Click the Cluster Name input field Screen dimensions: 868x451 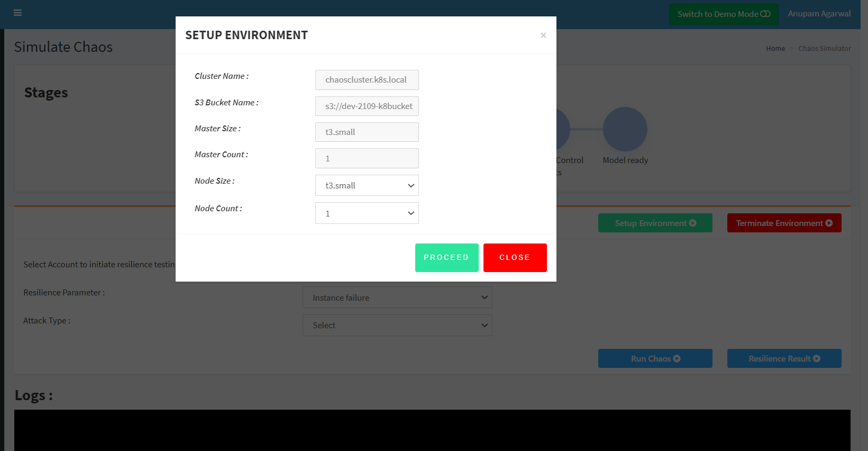coord(367,80)
